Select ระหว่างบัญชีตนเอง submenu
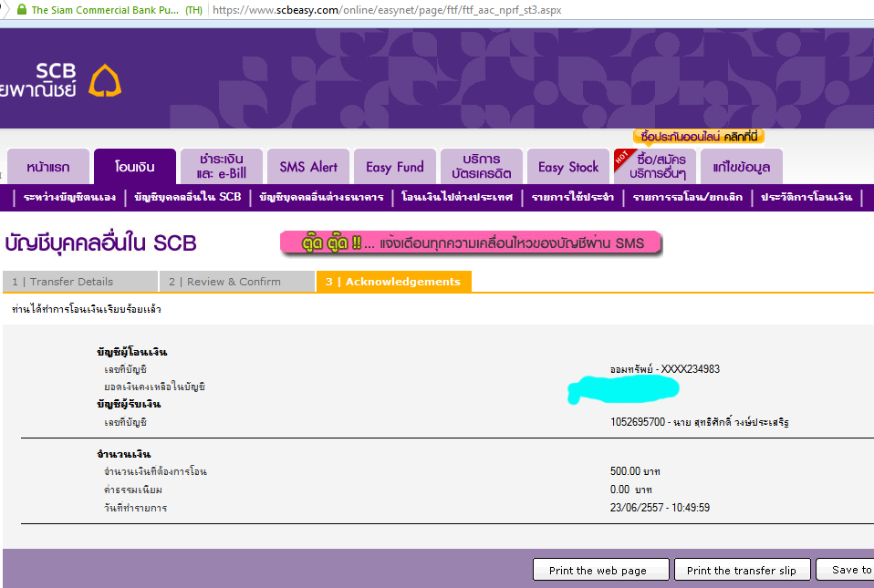 point(69,197)
